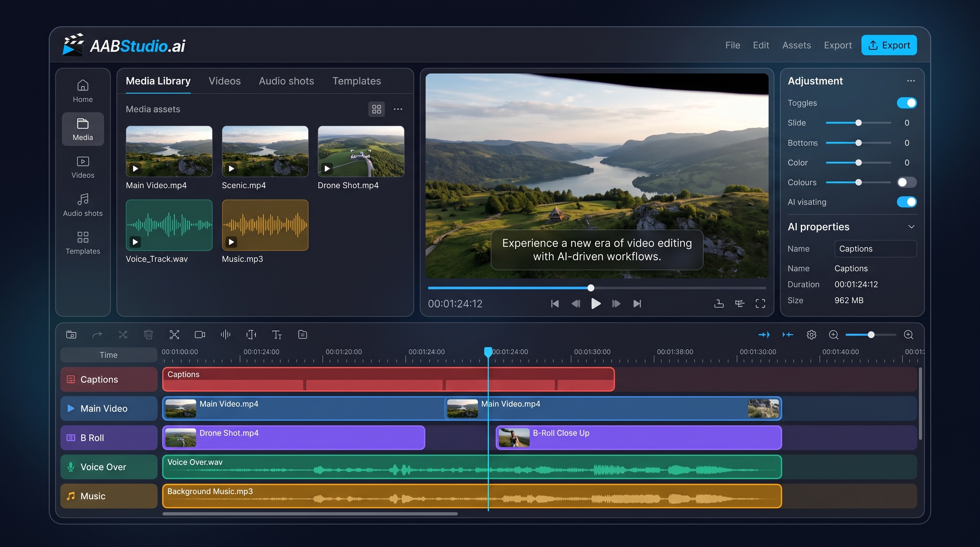Select the Drone Shot.mp4 thumbnail
The width and height of the screenshot is (980, 547).
[x=361, y=151]
